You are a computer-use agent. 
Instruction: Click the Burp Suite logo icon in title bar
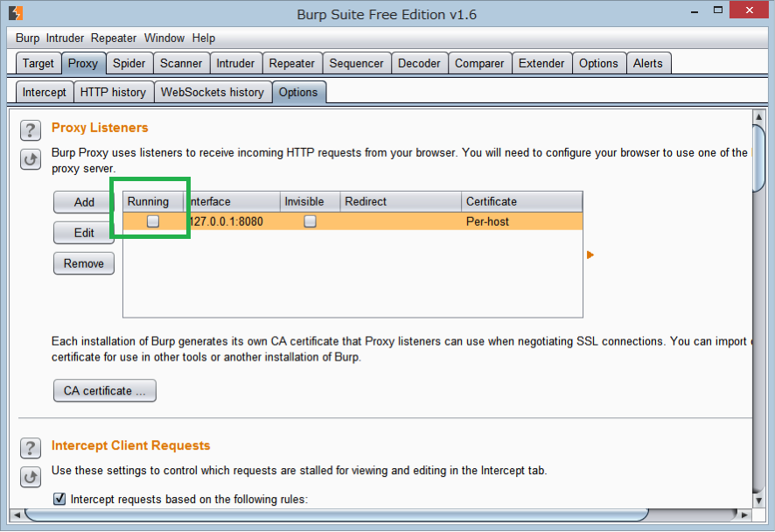coord(16,13)
